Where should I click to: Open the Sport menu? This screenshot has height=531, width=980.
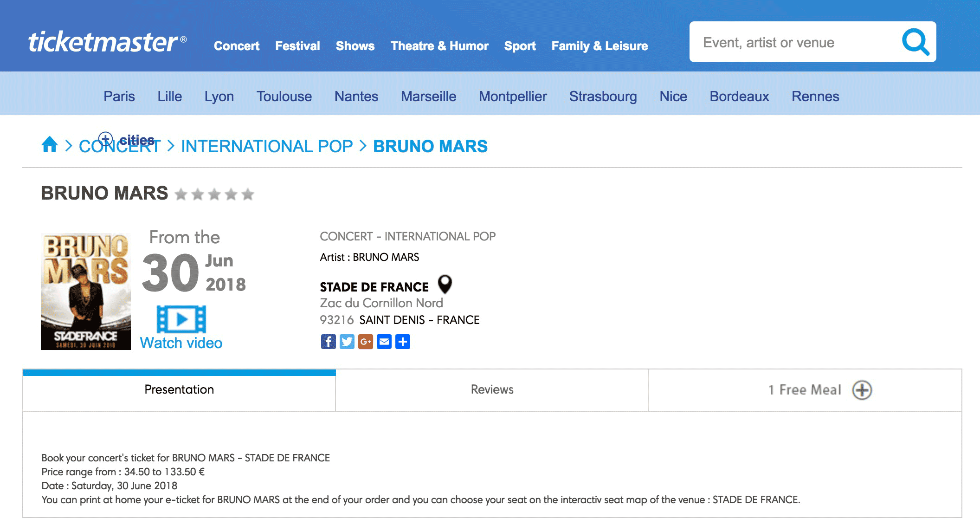pos(520,46)
